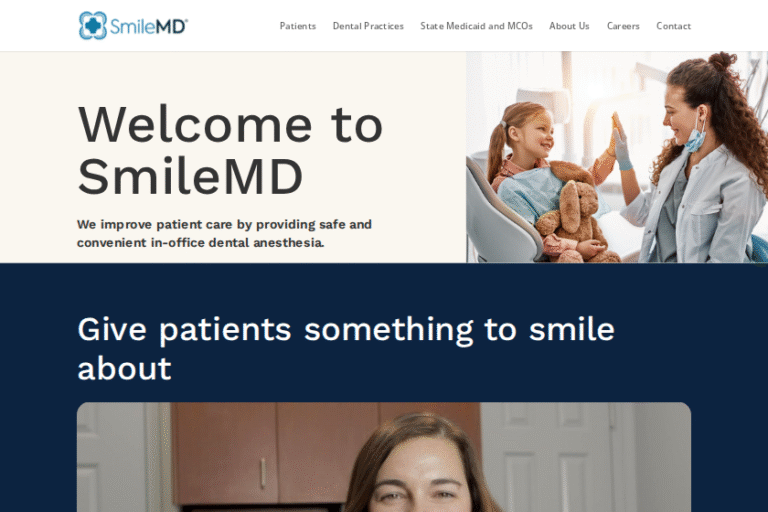768x512 pixels.
Task: Play the video showing the woman's face
Action: (x=384, y=457)
